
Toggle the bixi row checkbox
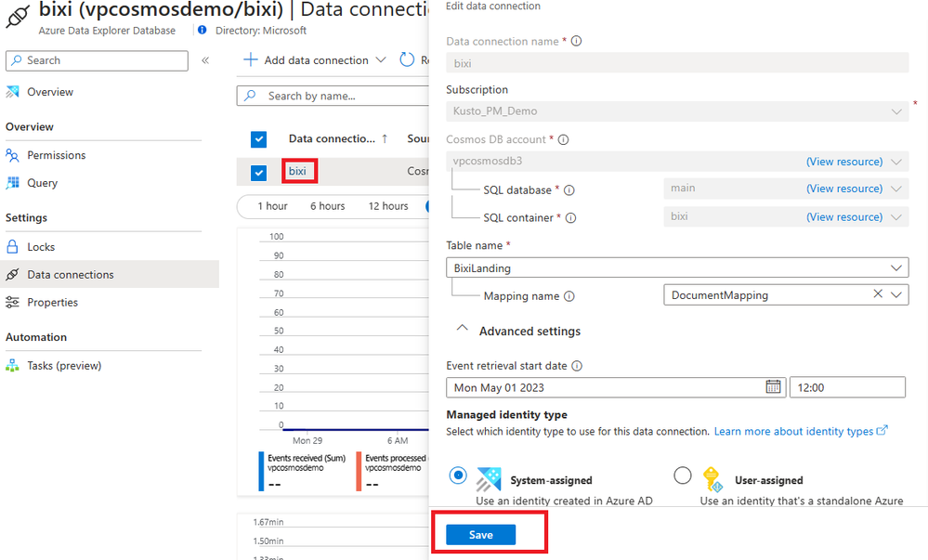[x=258, y=173]
